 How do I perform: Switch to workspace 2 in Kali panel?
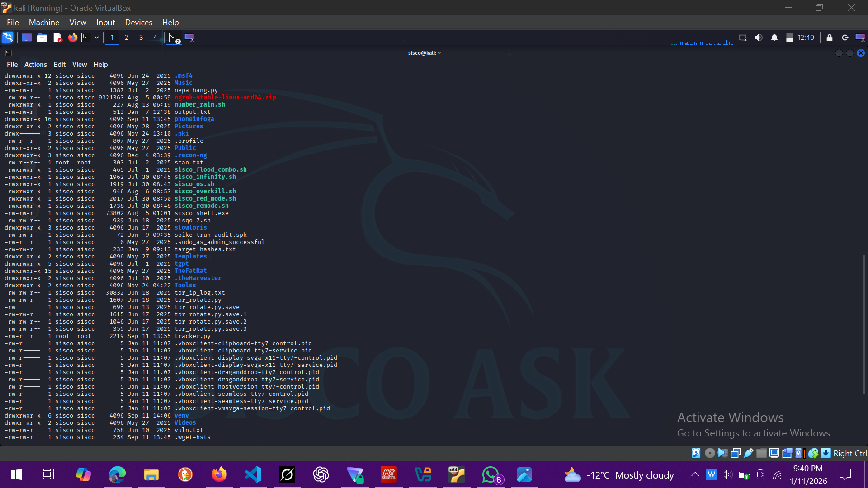pyautogui.click(x=127, y=38)
